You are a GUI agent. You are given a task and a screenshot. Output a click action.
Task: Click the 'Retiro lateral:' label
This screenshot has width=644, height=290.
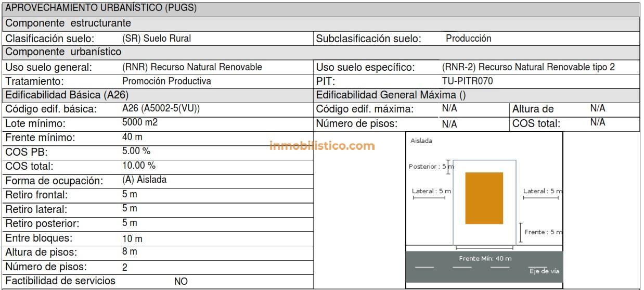click(x=36, y=210)
